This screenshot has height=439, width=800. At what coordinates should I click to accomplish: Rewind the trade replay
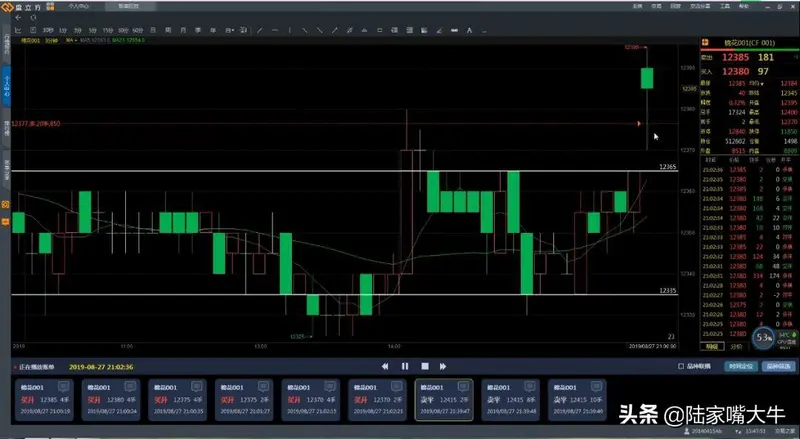[385, 367]
